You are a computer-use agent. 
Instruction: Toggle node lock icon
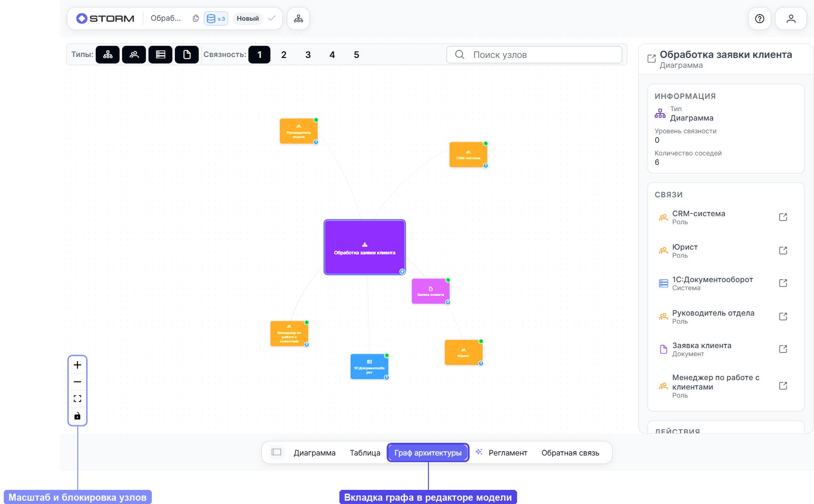[77, 416]
